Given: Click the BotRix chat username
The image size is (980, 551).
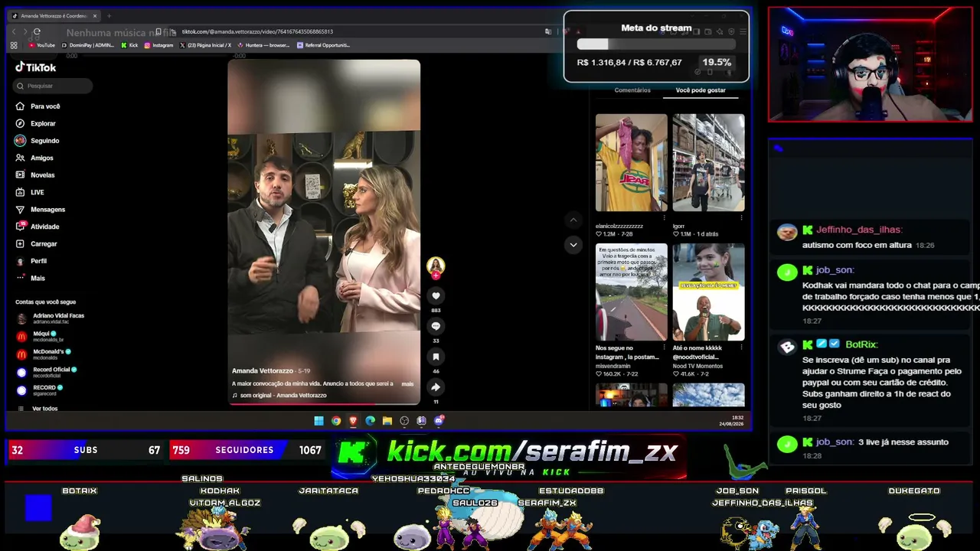Looking at the screenshot, I should [861, 345].
